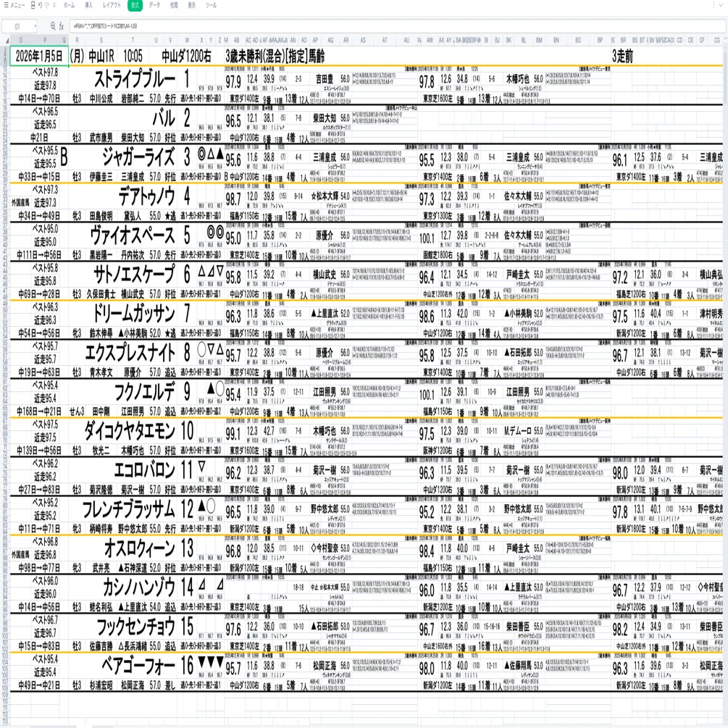Open the 挿入 ribbon tab

coord(88,6)
